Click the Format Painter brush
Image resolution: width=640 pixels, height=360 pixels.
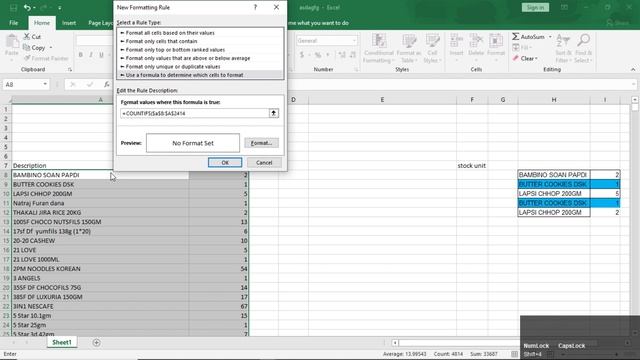[x=27, y=58]
